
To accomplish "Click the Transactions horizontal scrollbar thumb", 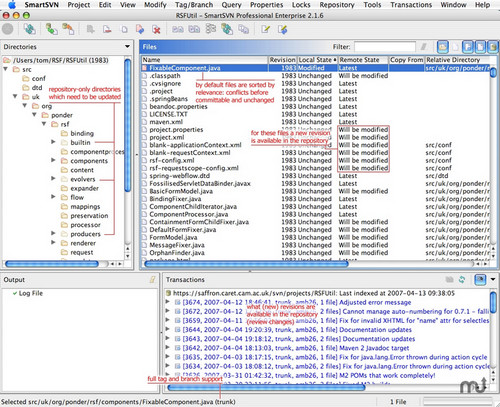I will pos(266,387).
